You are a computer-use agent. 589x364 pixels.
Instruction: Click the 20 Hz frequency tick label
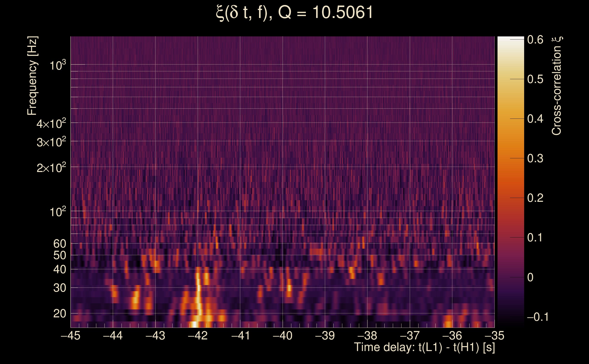tap(59, 314)
